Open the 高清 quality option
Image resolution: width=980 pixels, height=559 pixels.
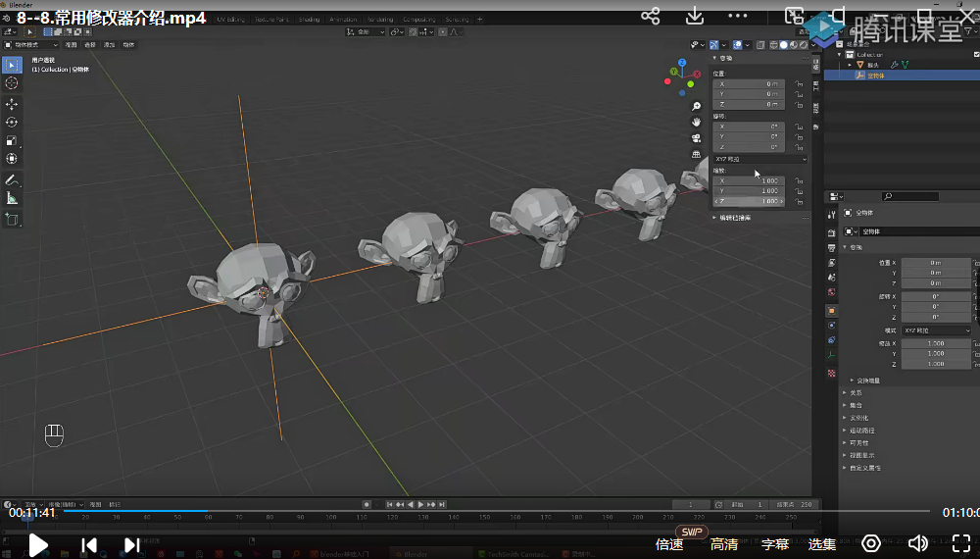[x=724, y=544]
